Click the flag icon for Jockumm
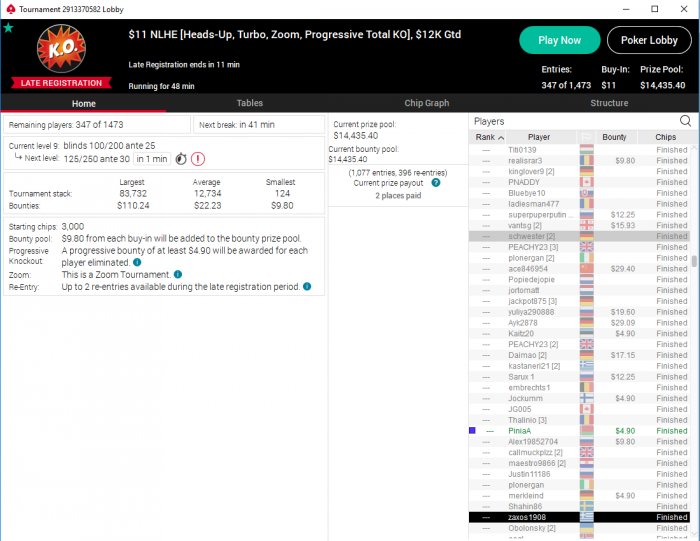Image resolution: width=700 pixels, height=541 pixels. 587,398
